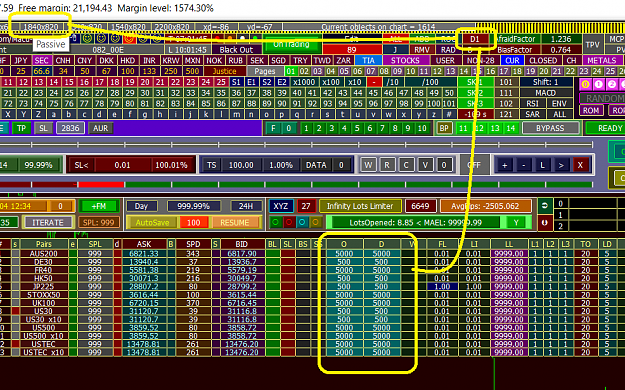Viewport: 625px width, 390px height.
Task: Click the pink circled 0 icon
Action: tap(586, 85)
